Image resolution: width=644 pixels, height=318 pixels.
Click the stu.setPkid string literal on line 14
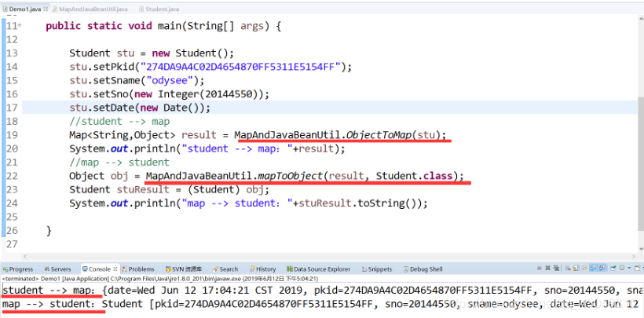tap(240, 67)
